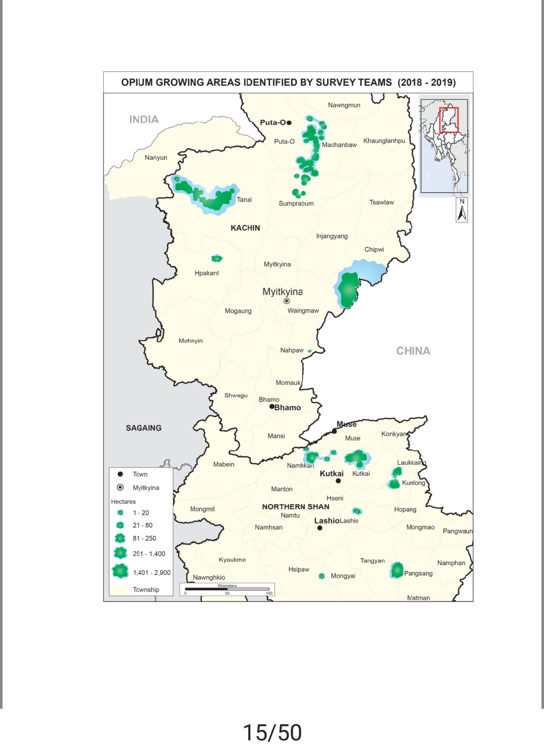The width and height of the screenshot is (544, 756).
Task: Click the 'Nawnghkio' township label
Action: coord(209,578)
